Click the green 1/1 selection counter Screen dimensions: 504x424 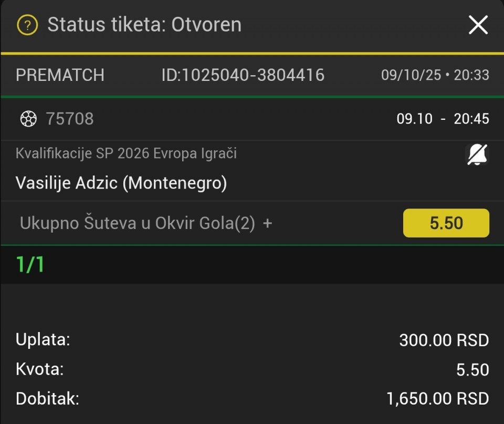point(30,265)
